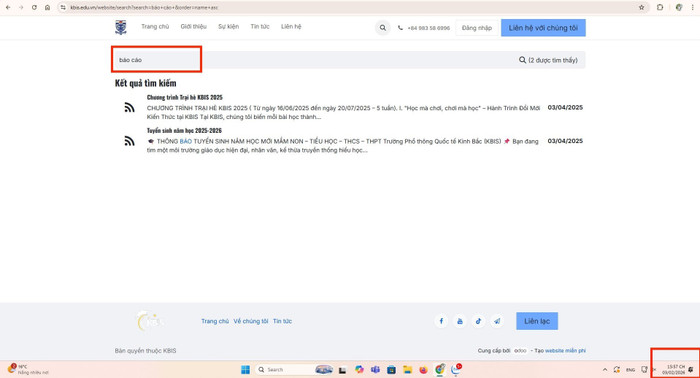Click the 03/04/2025 date of Trại hè result
The image size is (700, 378).
[x=565, y=108]
